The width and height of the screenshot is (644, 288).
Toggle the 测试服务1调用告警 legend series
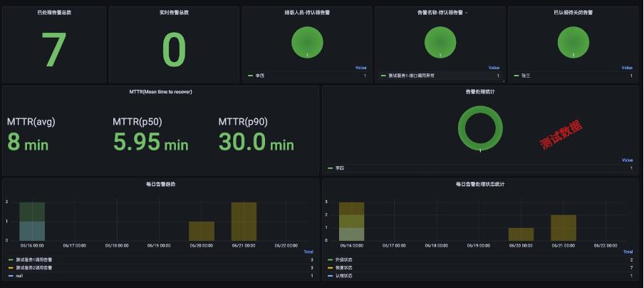34,259
